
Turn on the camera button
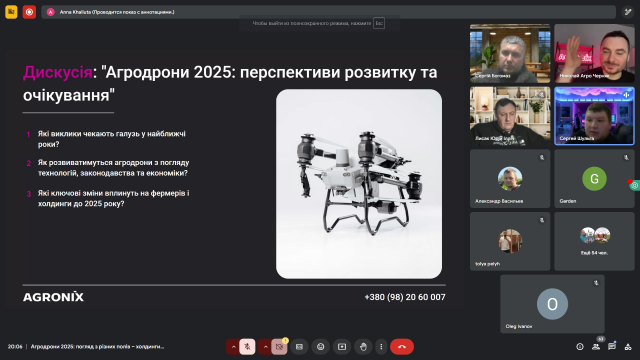tap(279, 347)
